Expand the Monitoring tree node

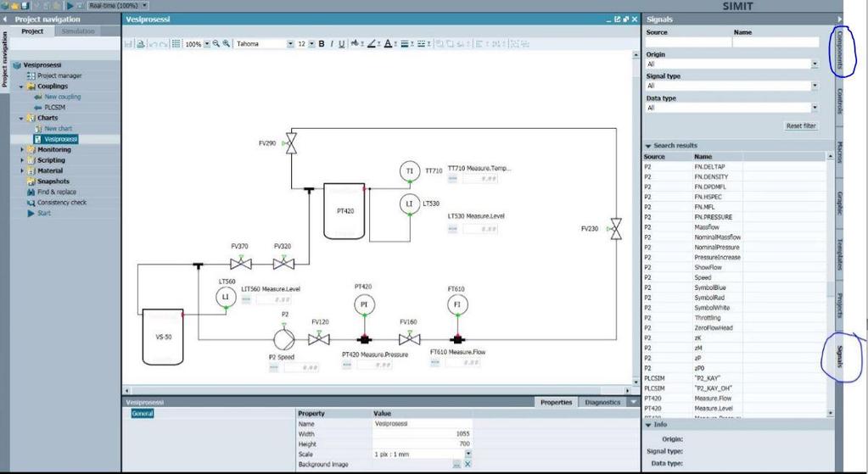(21, 150)
